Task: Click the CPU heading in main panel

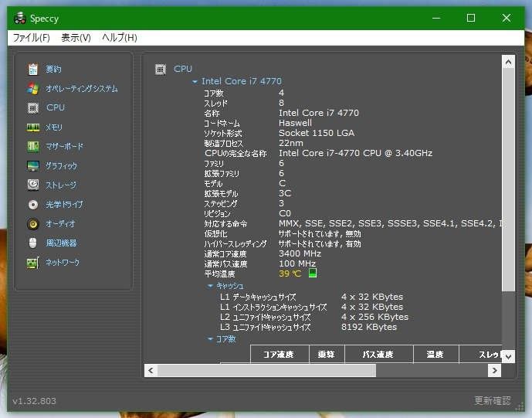Action: (x=183, y=69)
